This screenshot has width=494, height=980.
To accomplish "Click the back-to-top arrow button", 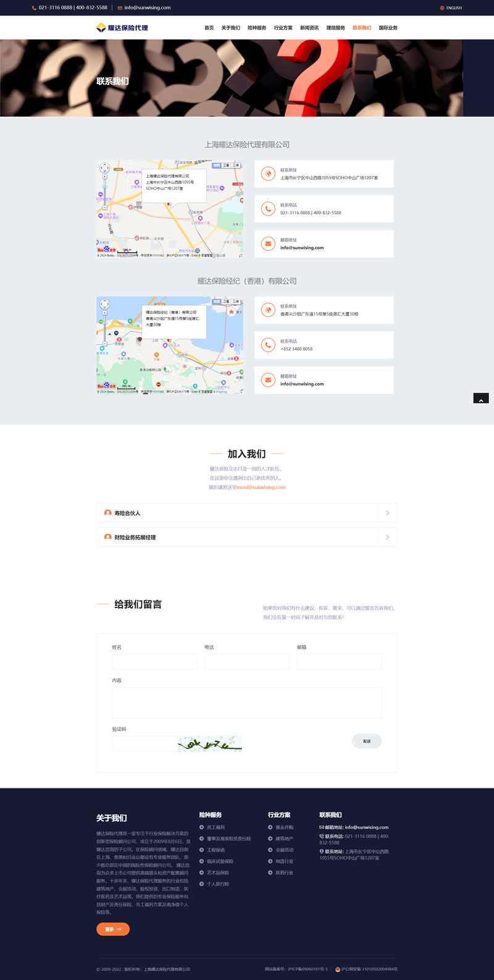I will [x=481, y=399].
